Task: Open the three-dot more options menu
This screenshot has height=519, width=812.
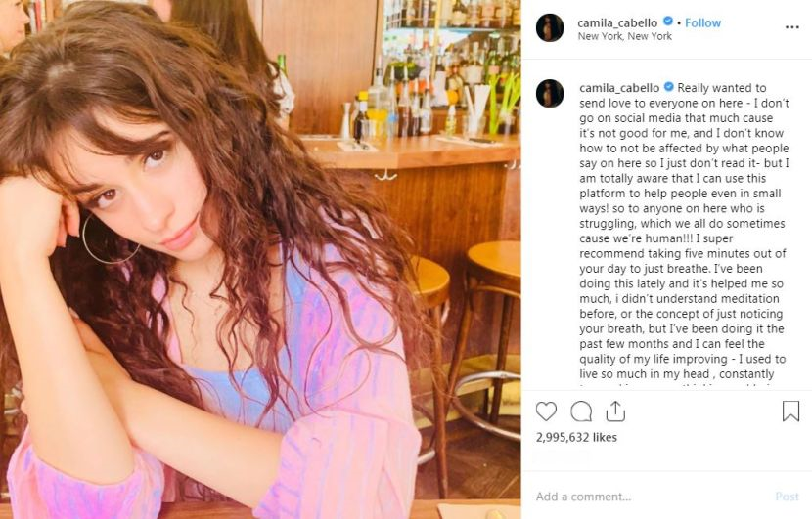Action: click(791, 27)
